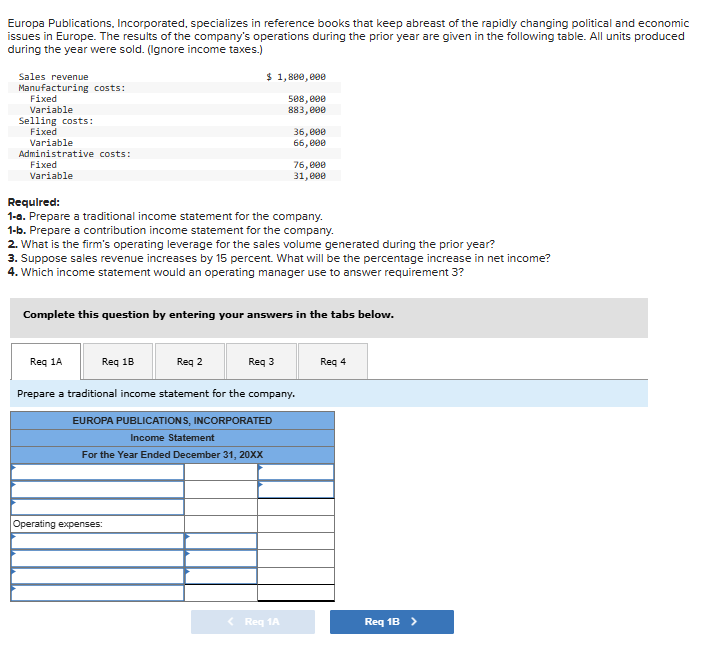
Task: Click the Required: heading
Action: pyautogui.click(x=34, y=202)
